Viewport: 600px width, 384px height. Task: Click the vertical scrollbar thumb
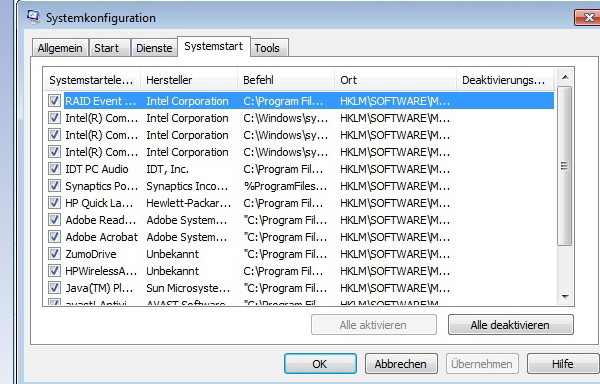tap(565, 166)
